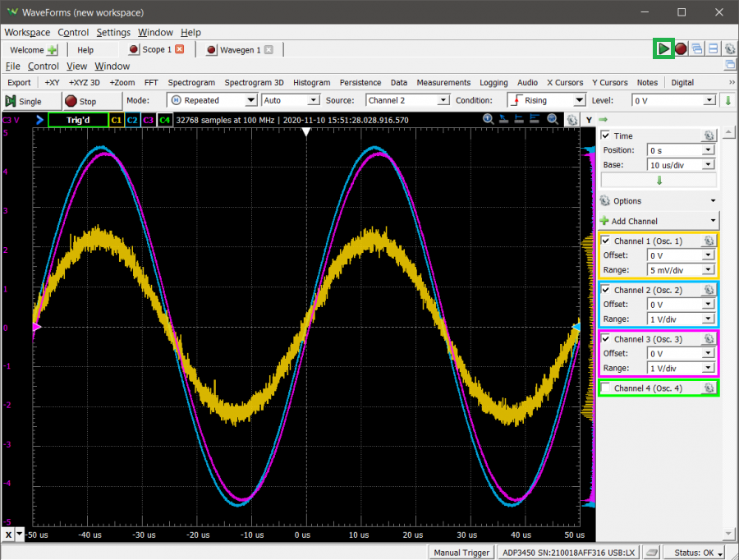Open the Settings menu
This screenshot has width=739, height=560.
coord(113,33)
